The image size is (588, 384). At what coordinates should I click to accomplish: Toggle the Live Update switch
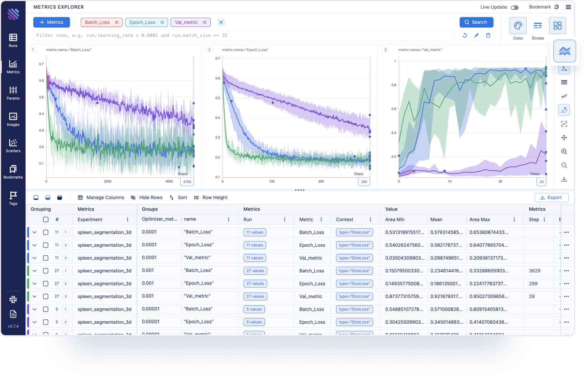(x=515, y=8)
